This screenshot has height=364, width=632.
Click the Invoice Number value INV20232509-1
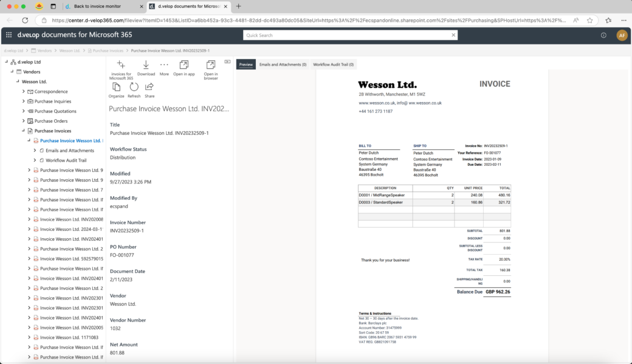tap(126, 230)
